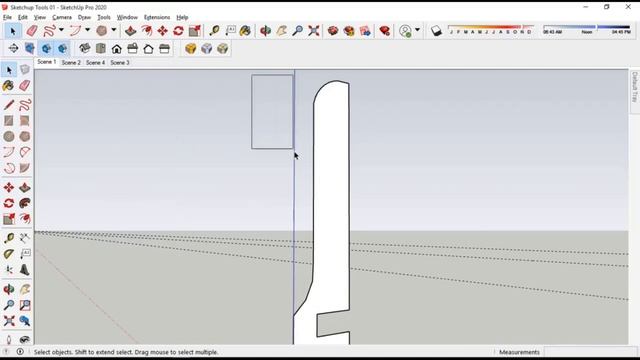Select the Rotated Rectangle tool

coord(24,121)
